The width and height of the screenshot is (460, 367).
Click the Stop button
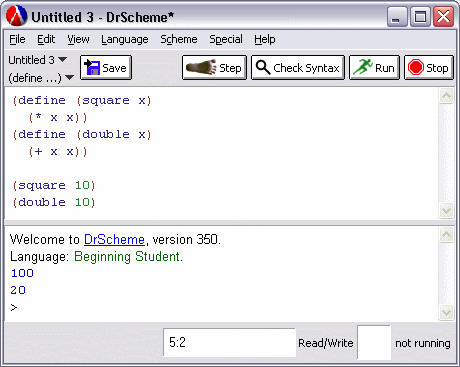pos(429,68)
